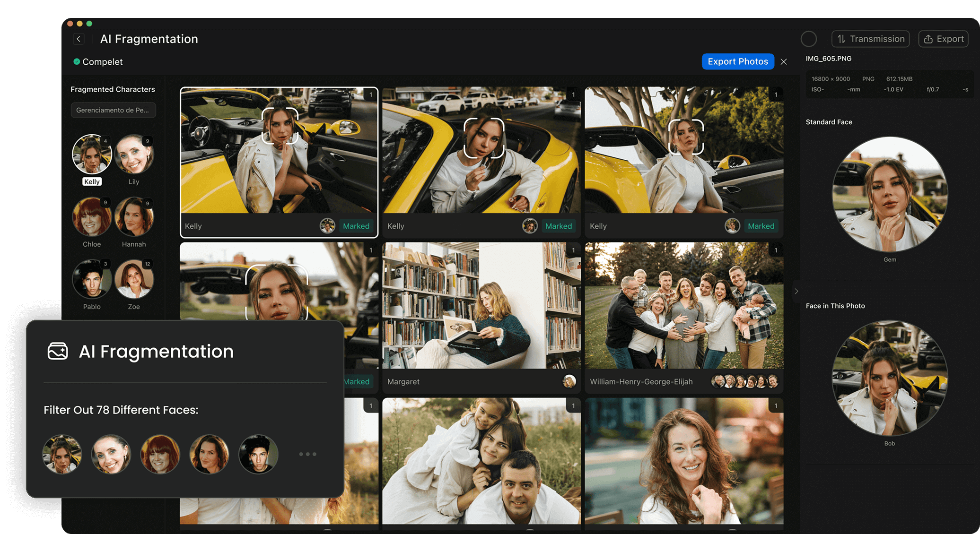
Task: Click the 16800 × 9000 dimensions text
Action: pyautogui.click(x=831, y=79)
